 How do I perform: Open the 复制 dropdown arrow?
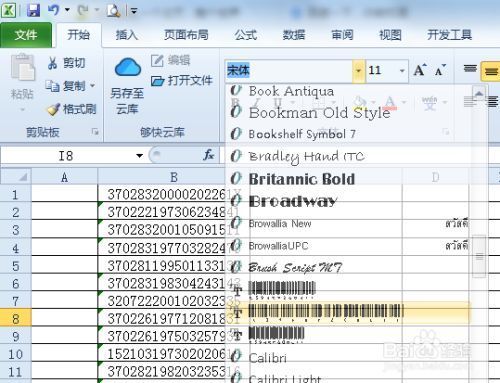click(92, 86)
